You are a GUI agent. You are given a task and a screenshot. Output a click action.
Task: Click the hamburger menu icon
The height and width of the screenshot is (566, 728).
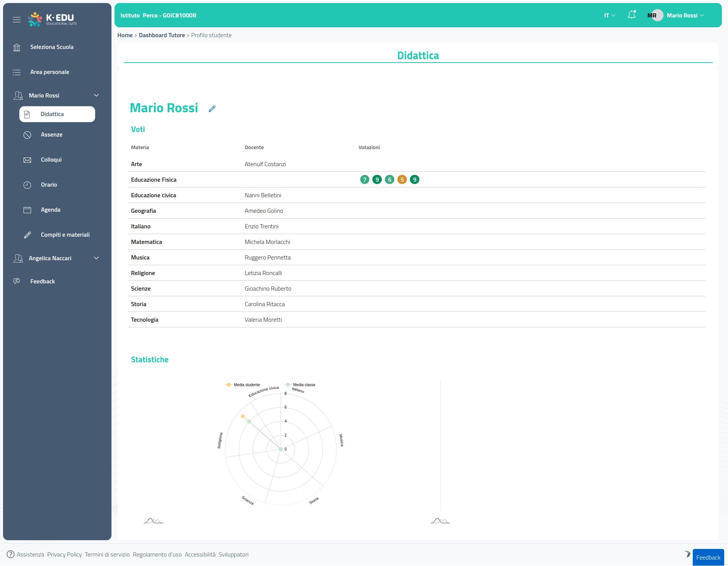tap(17, 20)
